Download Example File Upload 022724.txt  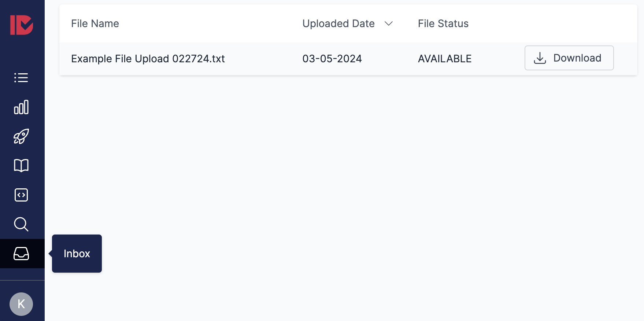coord(569,58)
